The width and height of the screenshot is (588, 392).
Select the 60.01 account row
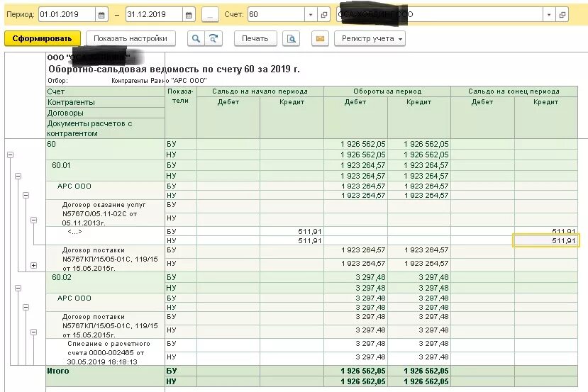tap(106, 171)
